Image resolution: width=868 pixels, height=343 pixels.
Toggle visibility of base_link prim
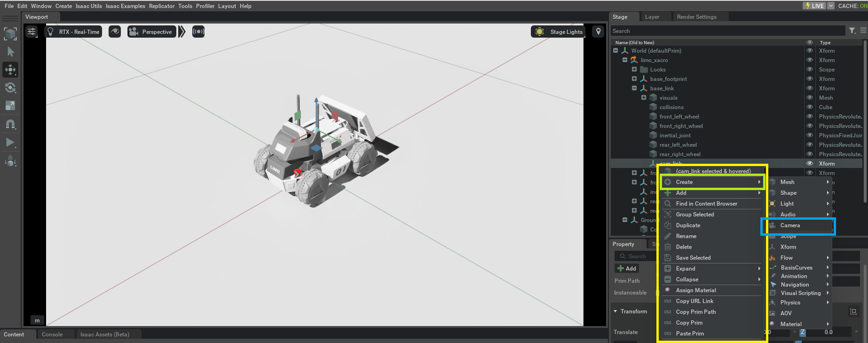coord(810,88)
